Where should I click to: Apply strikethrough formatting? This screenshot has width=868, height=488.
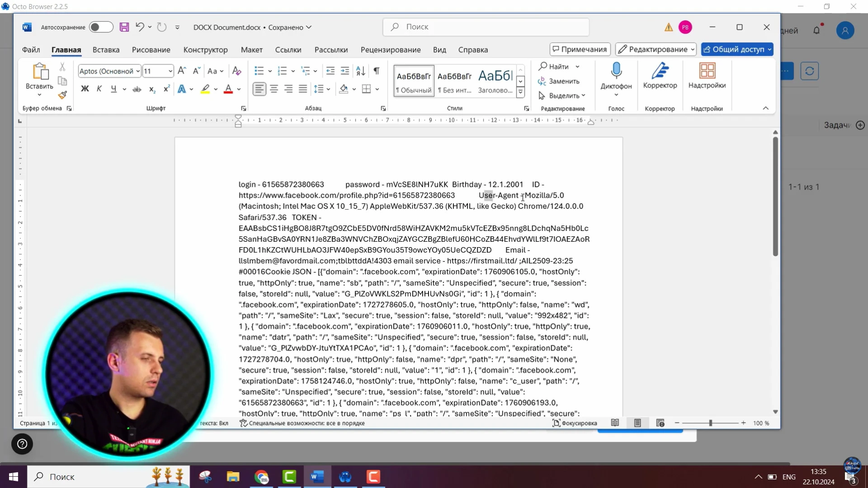tap(137, 89)
